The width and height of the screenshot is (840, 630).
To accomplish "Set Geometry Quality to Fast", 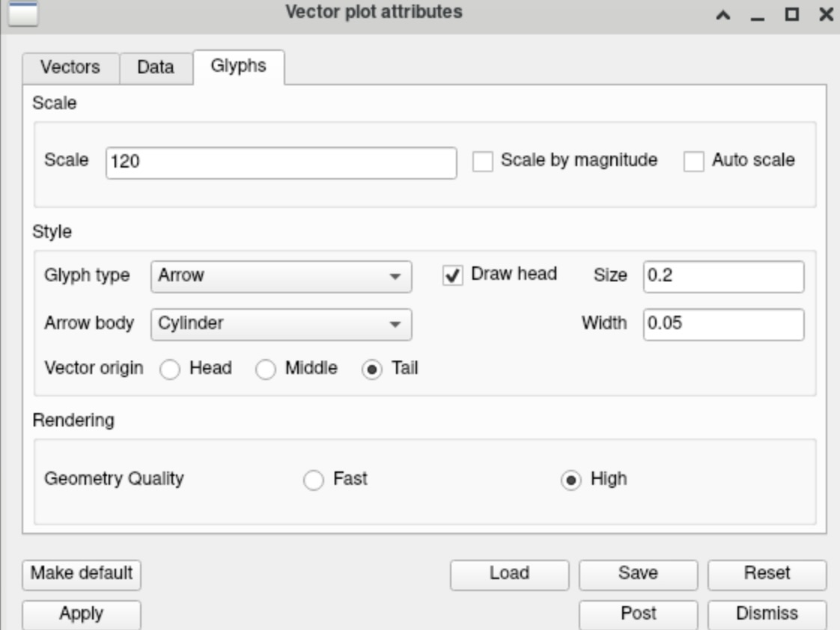I will [313, 480].
